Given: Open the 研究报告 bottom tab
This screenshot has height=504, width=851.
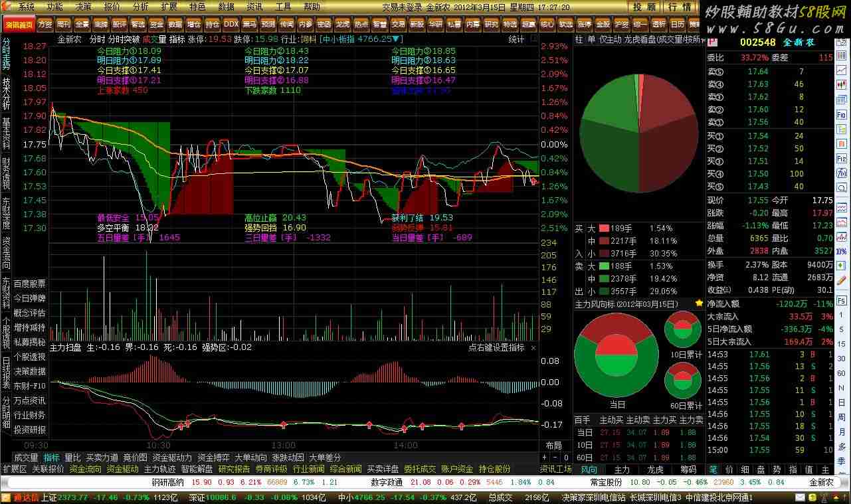Looking at the screenshot, I should 235,469.
